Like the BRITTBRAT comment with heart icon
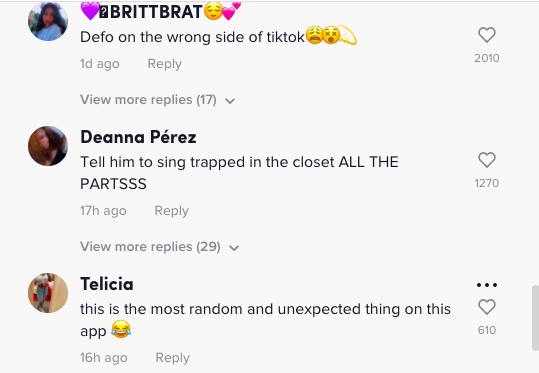Screen dimensions: 539x373 [x=487, y=35]
